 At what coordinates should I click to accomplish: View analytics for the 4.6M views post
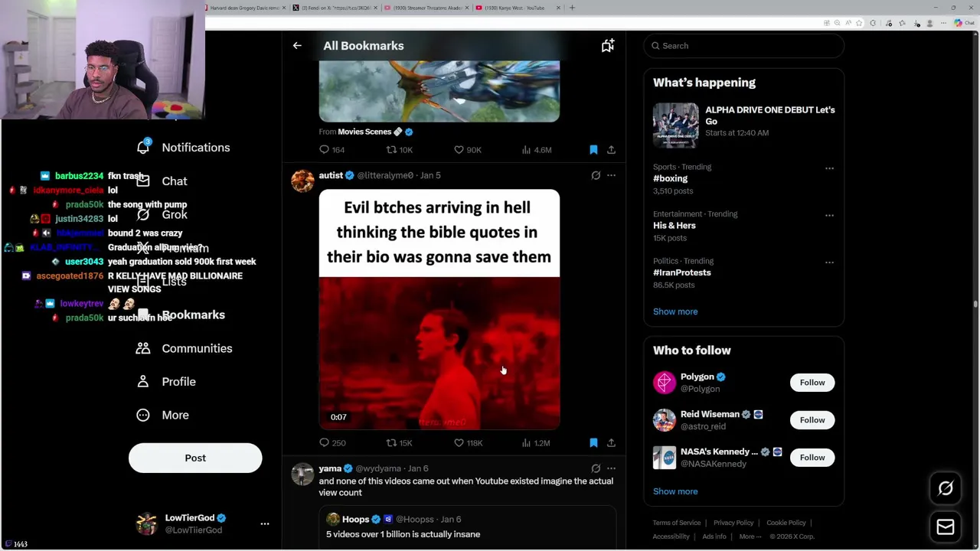coord(536,150)
